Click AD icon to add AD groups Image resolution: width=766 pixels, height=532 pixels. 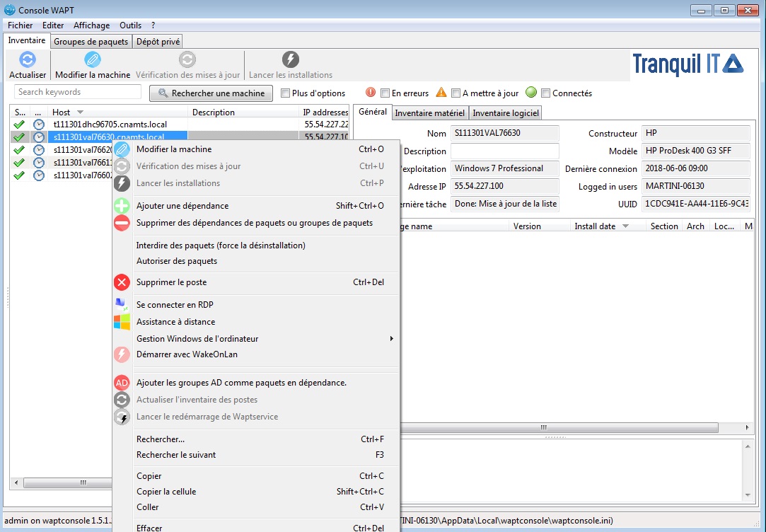point(122,383)
